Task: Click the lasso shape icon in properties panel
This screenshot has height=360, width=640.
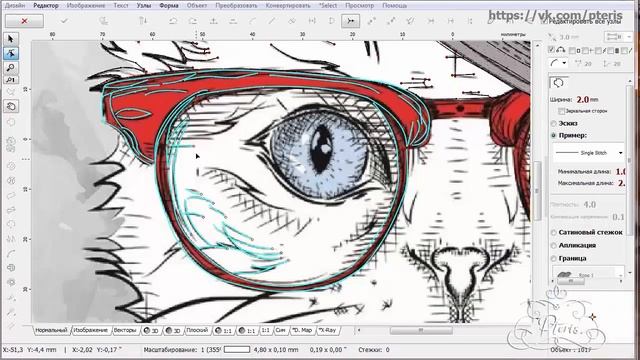Action: click(x=558, y=83)
